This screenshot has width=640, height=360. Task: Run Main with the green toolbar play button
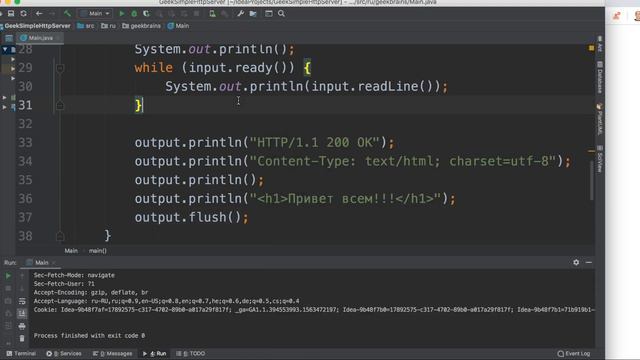pos(122,13)
